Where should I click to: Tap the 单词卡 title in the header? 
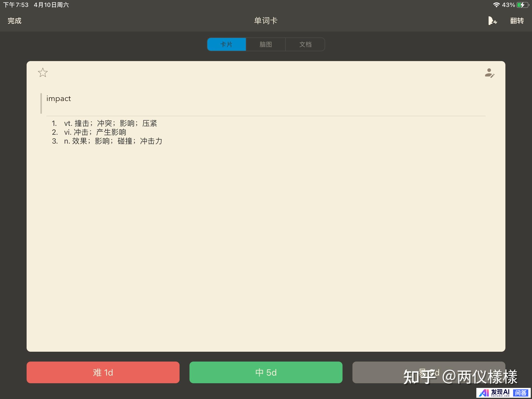click(x=266, y=21)
